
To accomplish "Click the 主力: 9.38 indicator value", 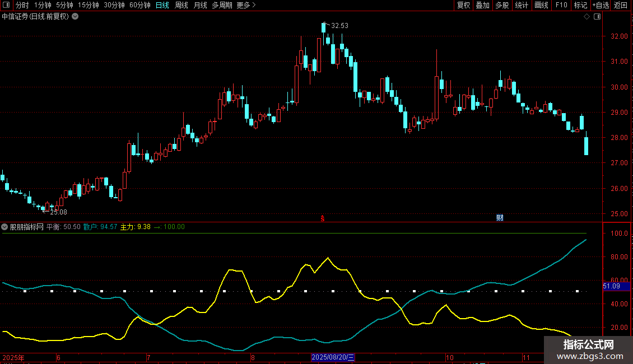I will [x=135, y=227].
